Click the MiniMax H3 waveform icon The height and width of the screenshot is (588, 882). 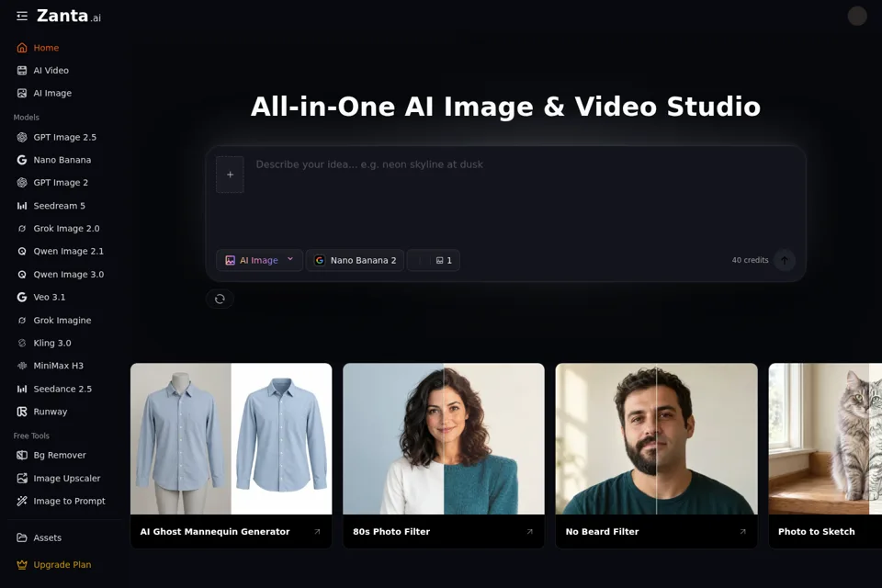click(x=22, y=366)
